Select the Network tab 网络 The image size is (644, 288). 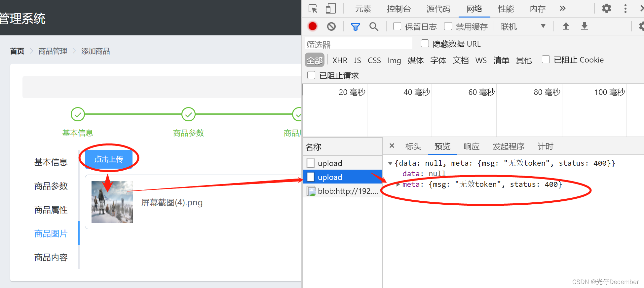coord(474,9)
